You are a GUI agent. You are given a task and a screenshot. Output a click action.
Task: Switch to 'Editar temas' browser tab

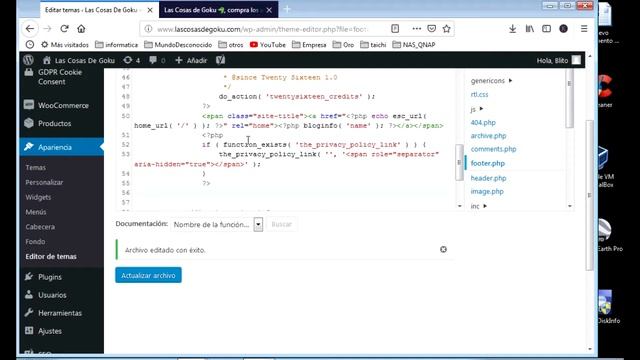[92, 10]
